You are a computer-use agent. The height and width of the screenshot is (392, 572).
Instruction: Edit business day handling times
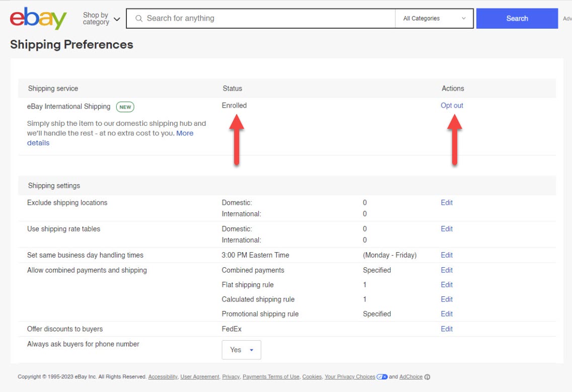pyautogui.click(x=446, y=255)
